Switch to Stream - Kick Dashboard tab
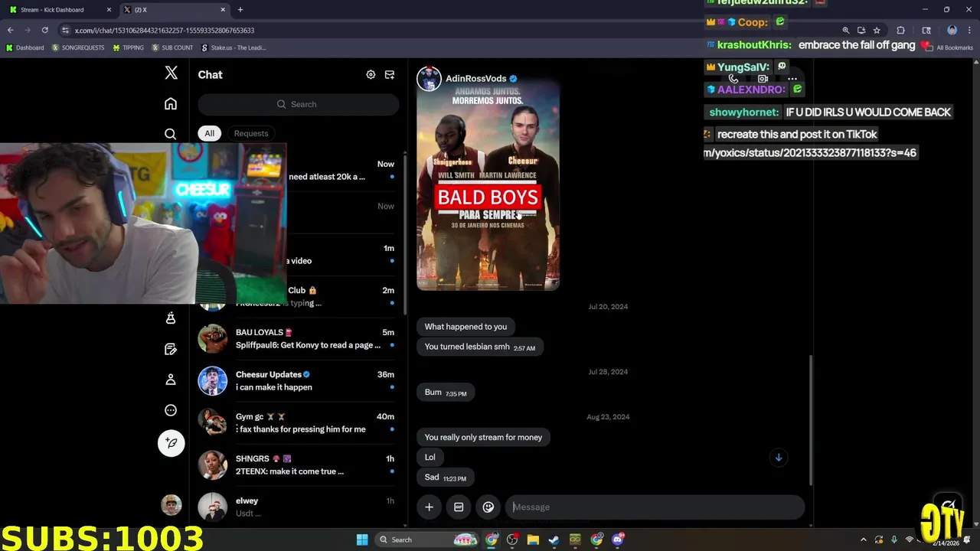The width and height of the screenshot is (980, 551). (x=59, y=9)
